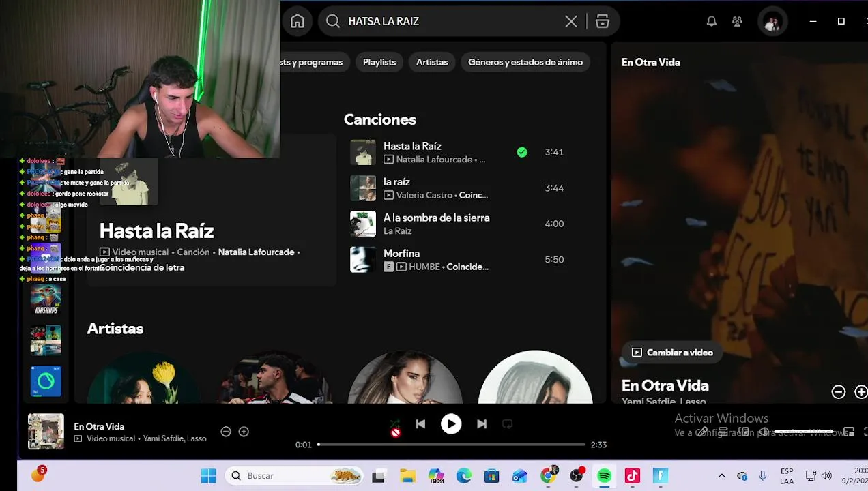Open the blue circle cover playlist in sidebar

pos(46,381)
